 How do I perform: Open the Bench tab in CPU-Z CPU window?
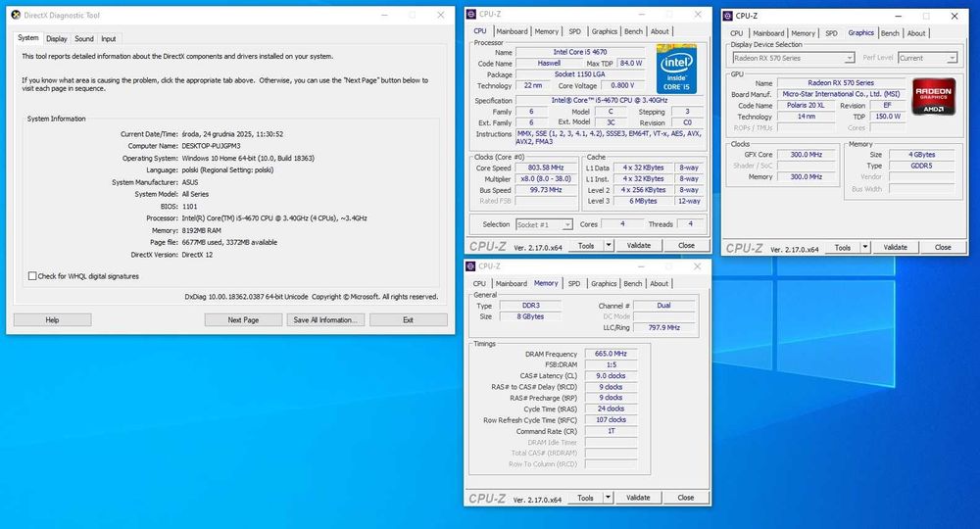pos(633,31)
